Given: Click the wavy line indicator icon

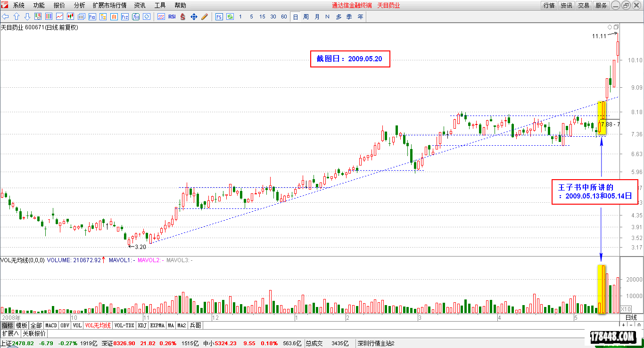Looking at the screenshot, I should point(161,17).
